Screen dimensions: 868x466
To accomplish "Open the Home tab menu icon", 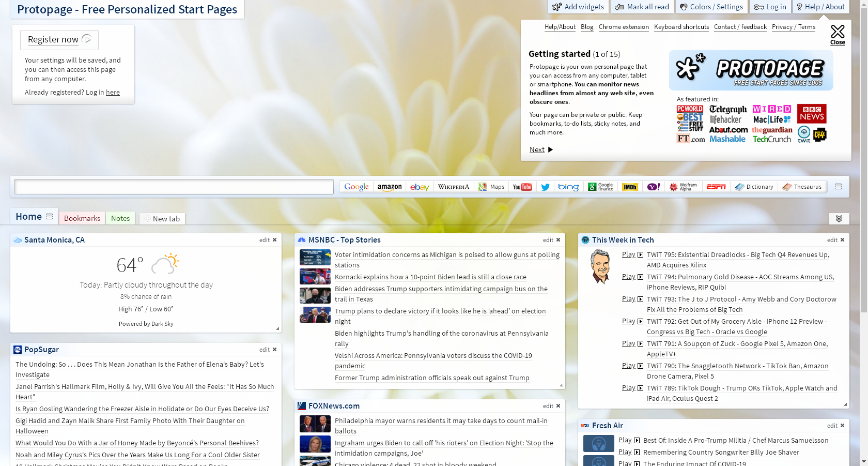I will [x=49, y=216].
